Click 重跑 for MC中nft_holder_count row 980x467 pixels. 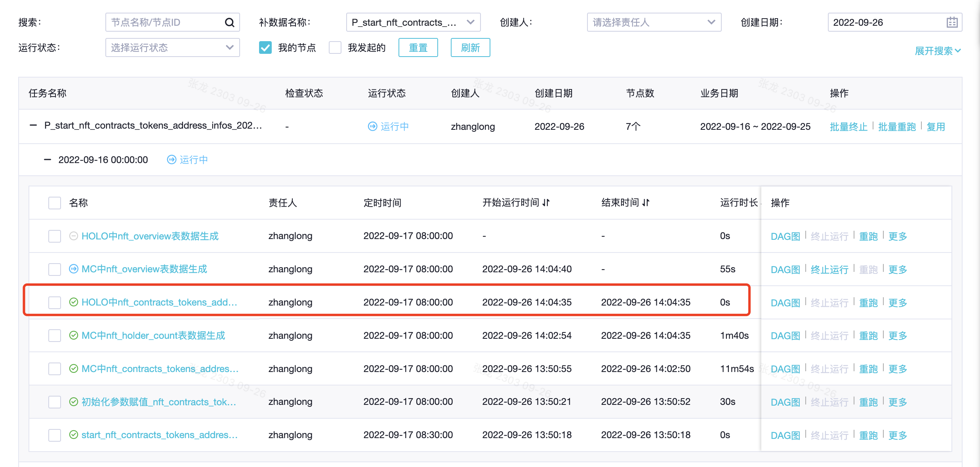coord(868,336)
